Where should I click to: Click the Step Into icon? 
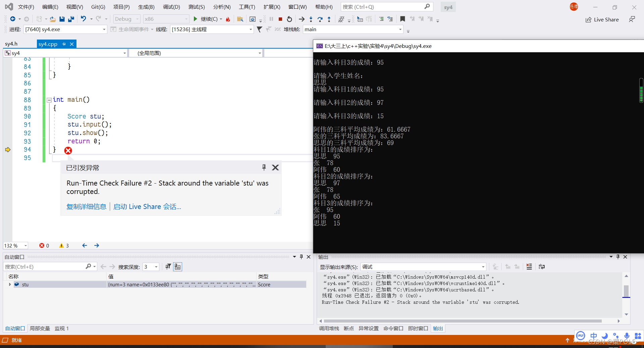tap(311, 19)
